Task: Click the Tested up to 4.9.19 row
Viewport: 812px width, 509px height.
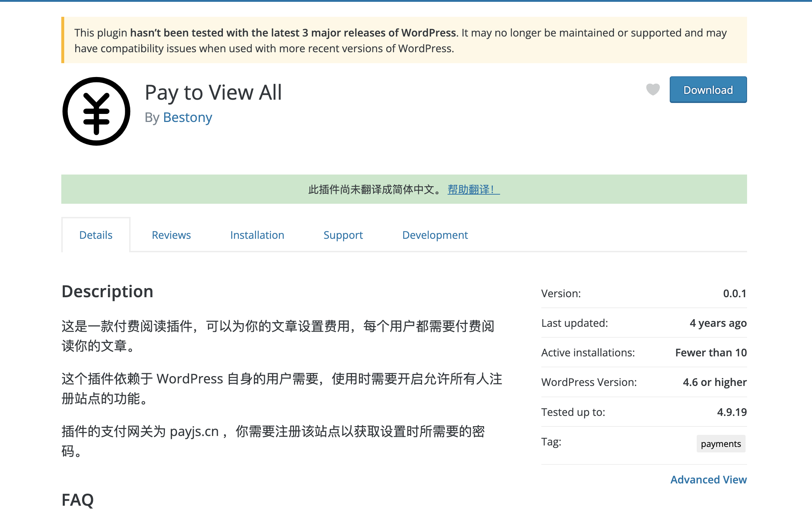Action: [644, 412]
